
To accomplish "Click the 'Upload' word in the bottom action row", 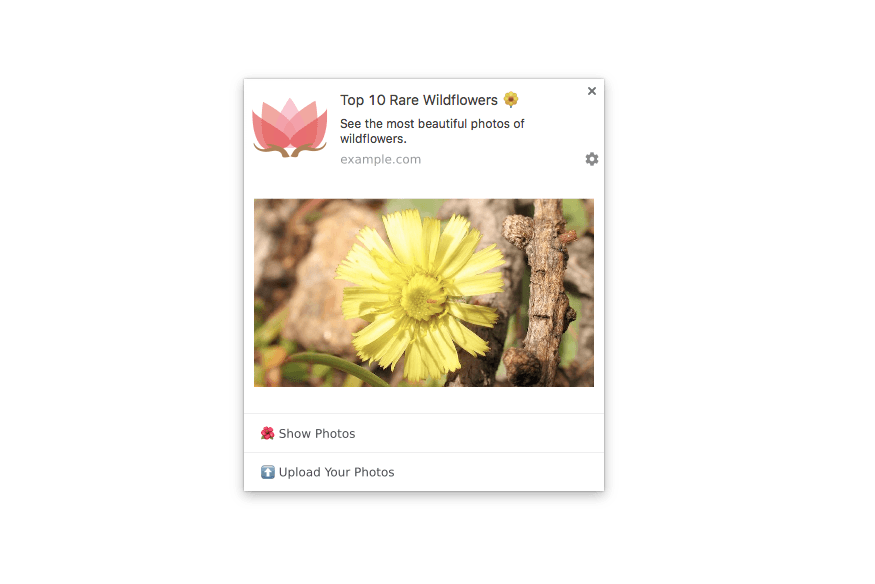I will (300, 472).
